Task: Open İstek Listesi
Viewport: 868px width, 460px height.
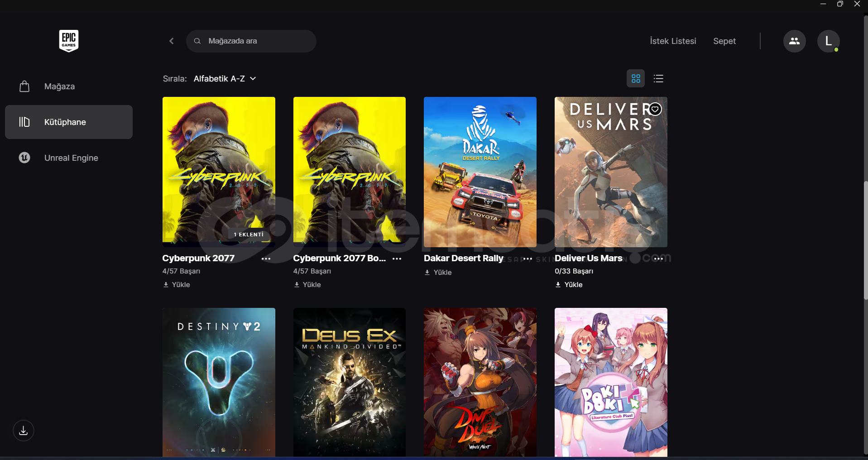Action: (x=673, y=41)
